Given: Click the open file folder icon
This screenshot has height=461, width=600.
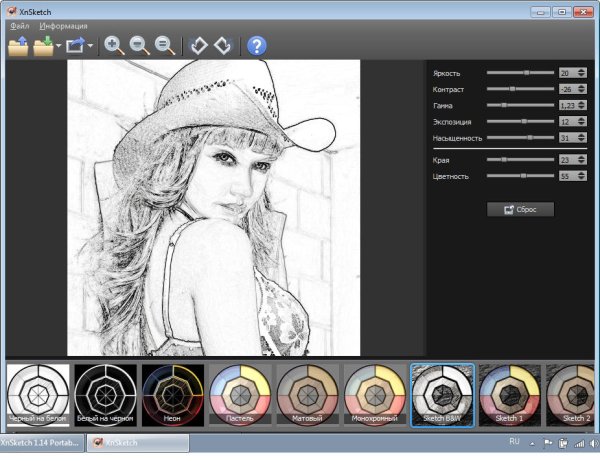Looking at the screenshot, I should 18,46.
